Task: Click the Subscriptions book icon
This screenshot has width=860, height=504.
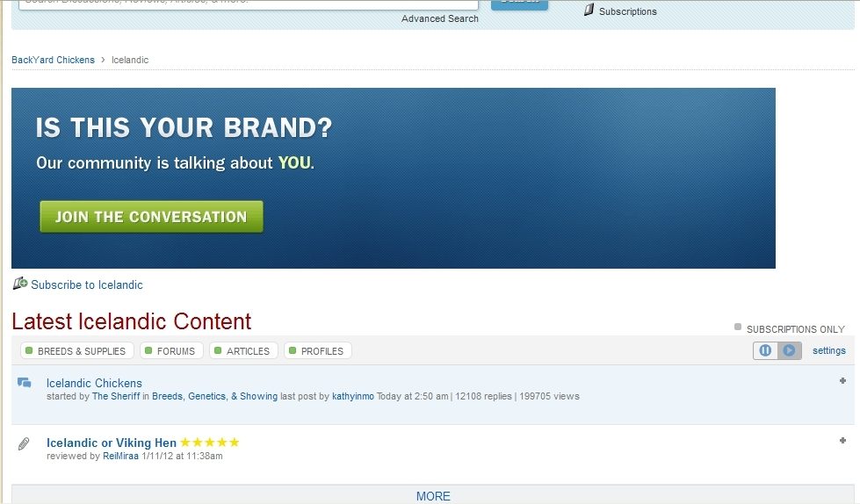Action: pos(589,11)
